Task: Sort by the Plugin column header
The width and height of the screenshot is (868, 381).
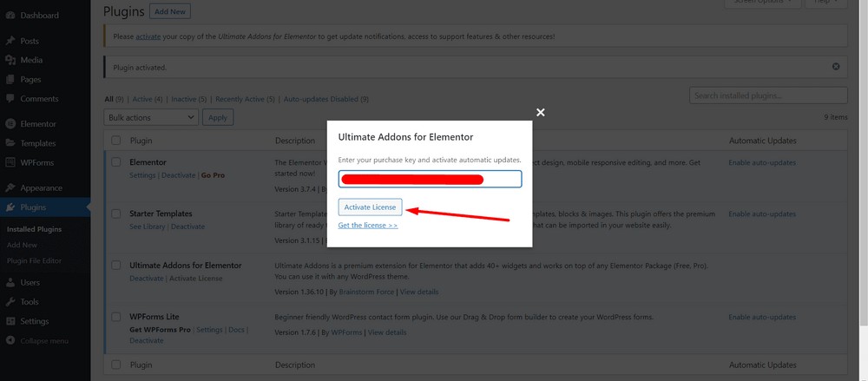Action: point(141,141)
